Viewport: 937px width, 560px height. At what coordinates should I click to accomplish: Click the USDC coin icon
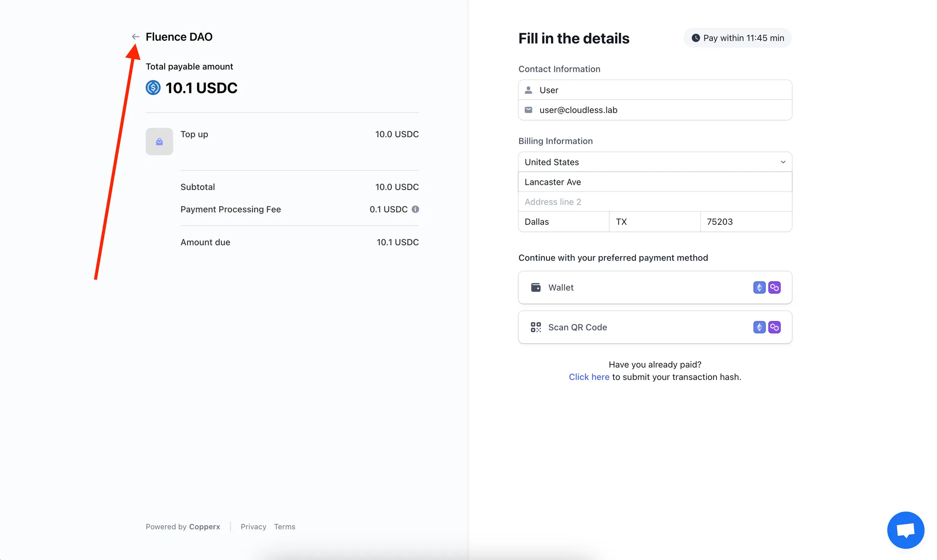pos(153,88)
